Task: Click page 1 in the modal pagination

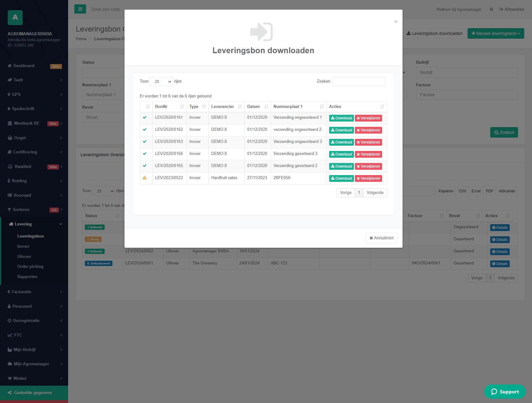Action: [x=359, y=192]
